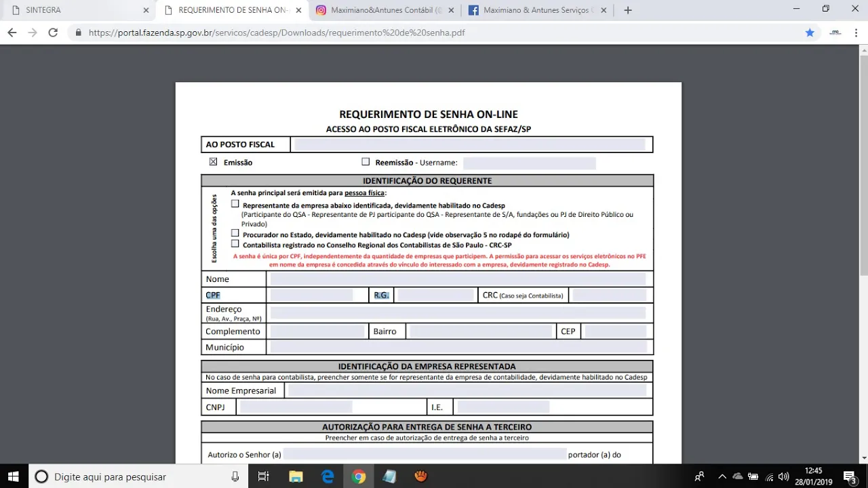Click the R.G. input field

coord(435,295)
